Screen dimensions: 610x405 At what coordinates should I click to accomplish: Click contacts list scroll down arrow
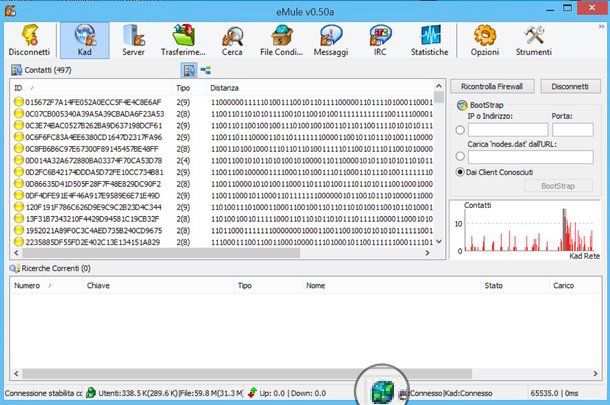439,242
